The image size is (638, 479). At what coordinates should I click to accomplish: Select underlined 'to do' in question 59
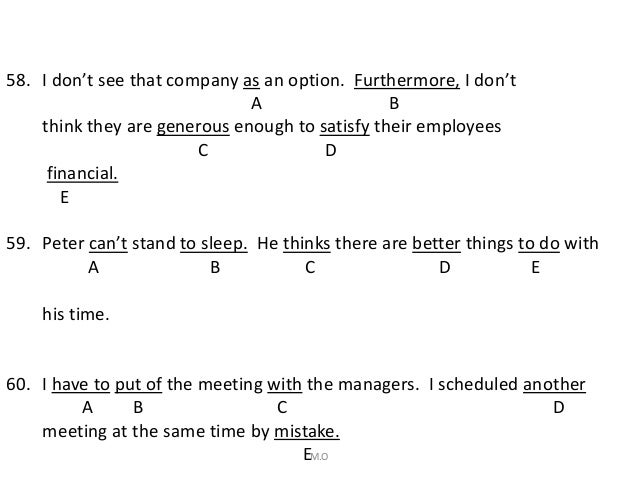tap(539, 244)
